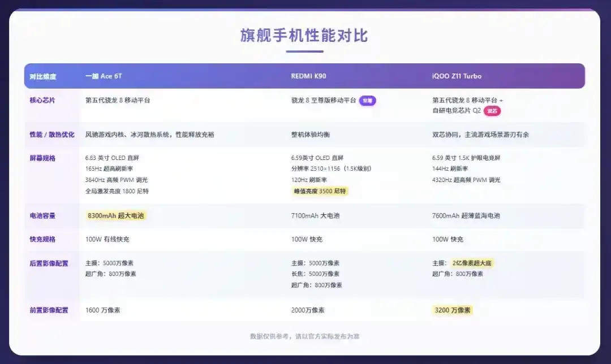Click the title 旗舰手机性能对比
Screen dimensions: 611x364
[x=304, y=36]
